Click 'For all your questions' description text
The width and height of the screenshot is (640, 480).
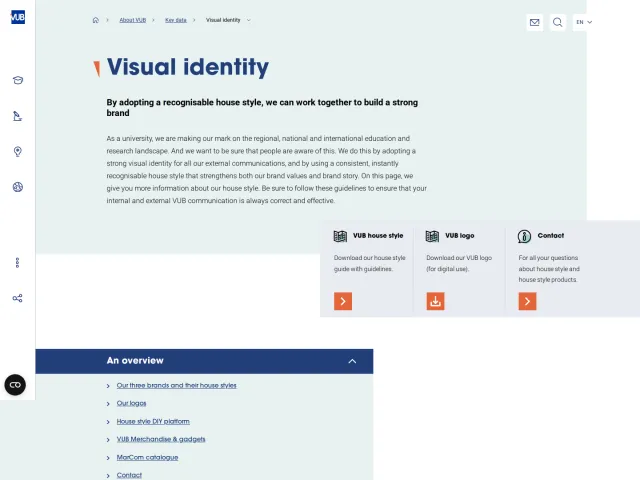549,269
